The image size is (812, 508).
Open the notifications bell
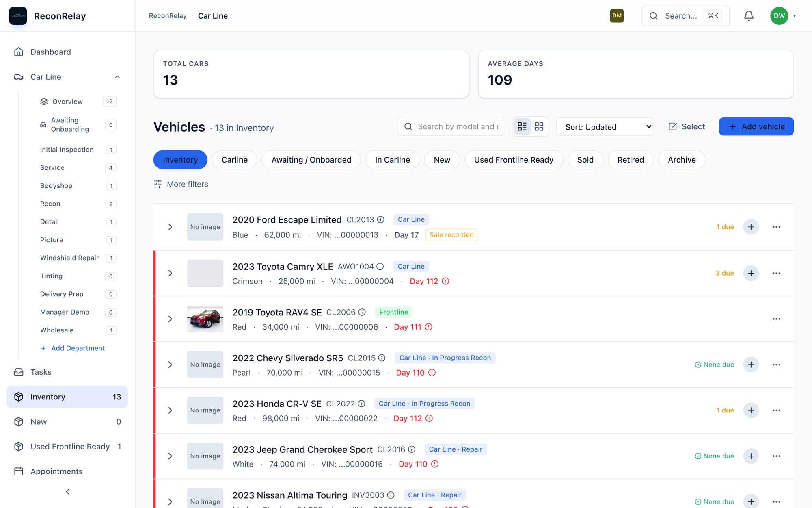pyautogui.click(x=749, y=16)
